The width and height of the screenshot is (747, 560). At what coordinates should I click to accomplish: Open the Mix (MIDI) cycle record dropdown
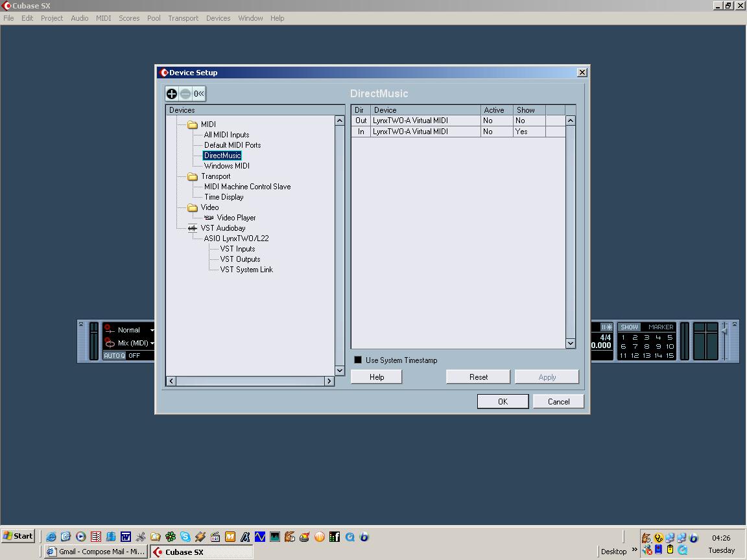[x=152, y=343]
